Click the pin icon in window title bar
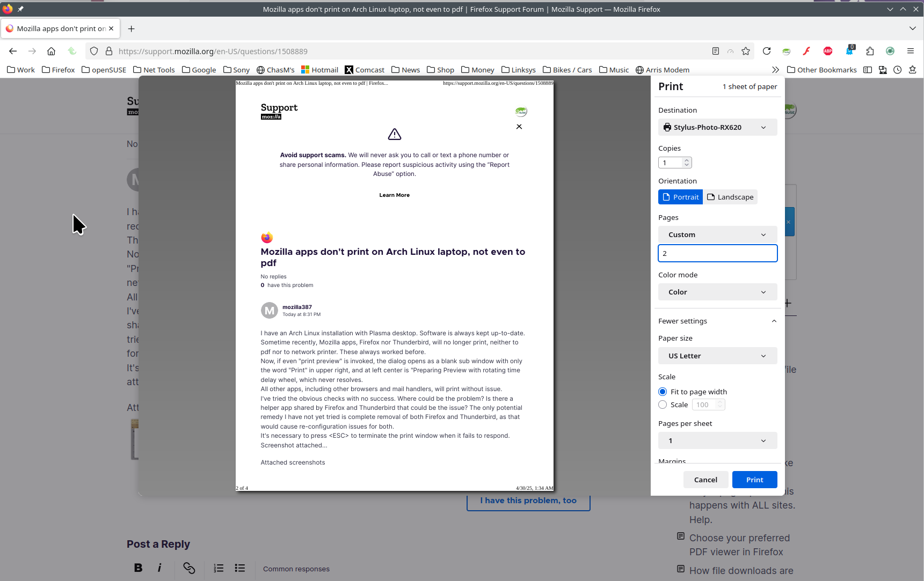Image resolution: width=924 pixels, height=581 pixels. [20, 9]
